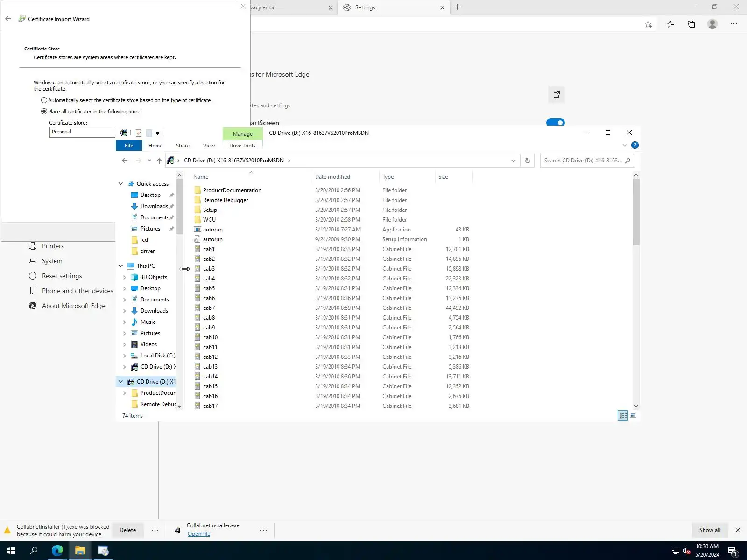Click the Certificate store text field

(82, 132)
